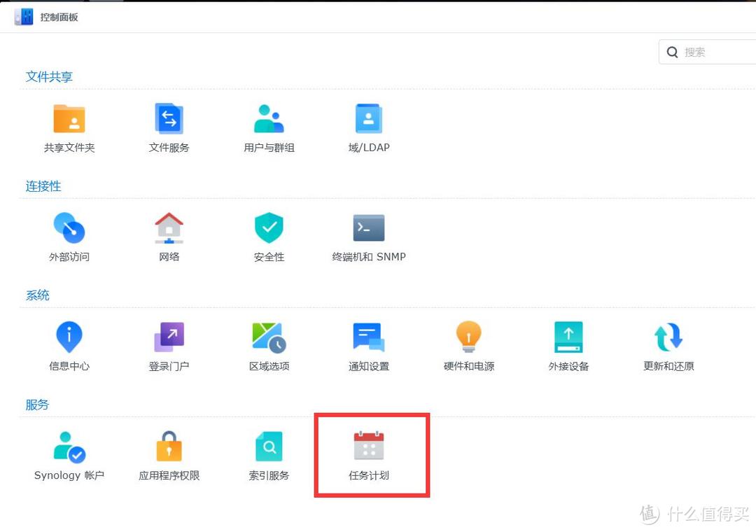Open the 信息中心 (Info Center)
Image resolution: width=756 pixels, height=532 pixels.
[x=69, y=344]
